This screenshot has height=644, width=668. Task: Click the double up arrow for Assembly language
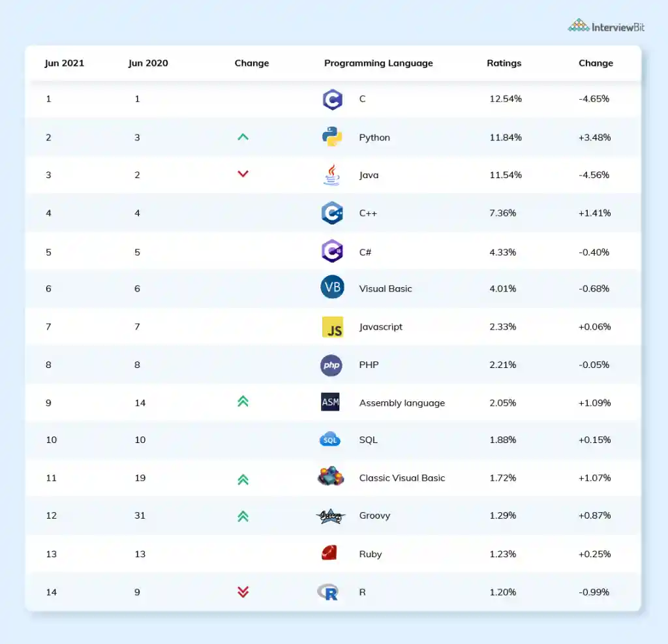coord(243,401)
